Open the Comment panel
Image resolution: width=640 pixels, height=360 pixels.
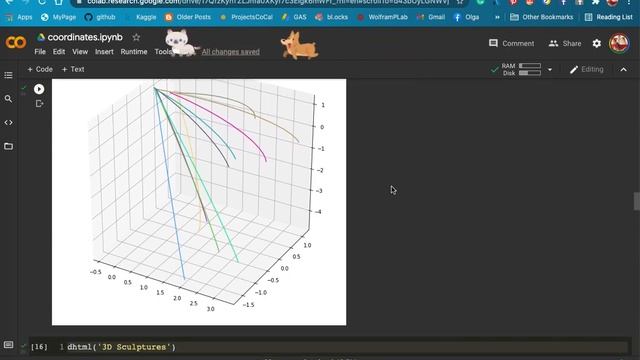[x=511, y=43]
